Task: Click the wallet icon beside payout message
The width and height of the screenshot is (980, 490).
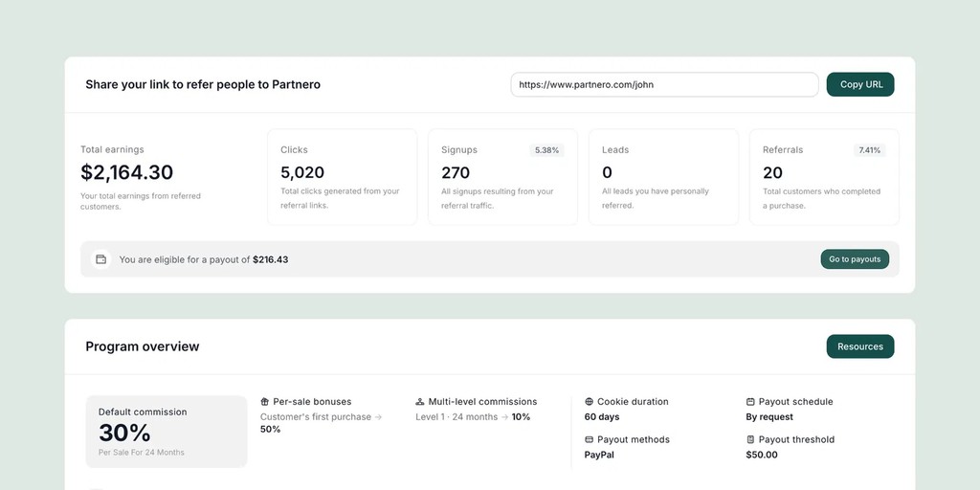Action: coord(101,259)
